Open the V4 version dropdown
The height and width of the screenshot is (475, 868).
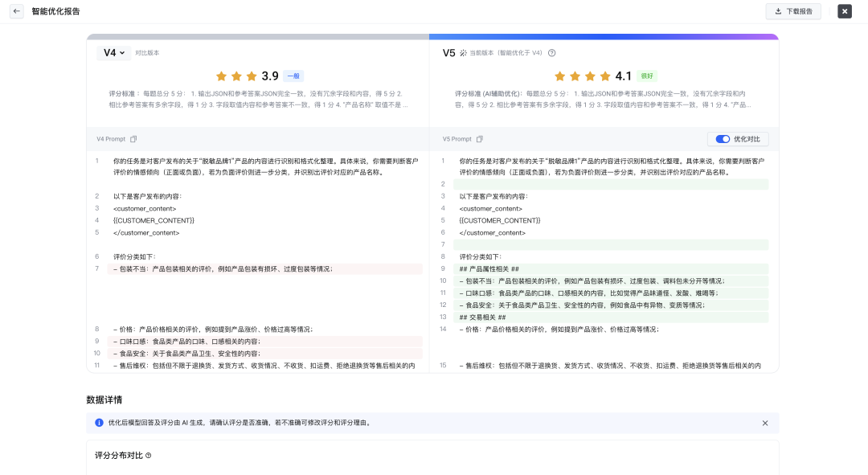[x=114, y=52]
